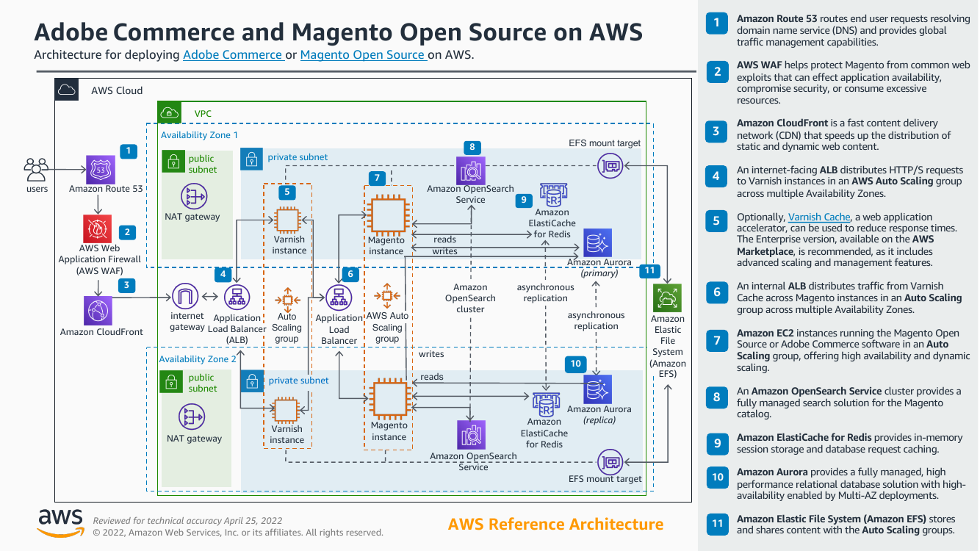The width and height of the screenshot is (980, 551).
Task: Click the upper EFS mount target icon
Action: (x=610, y=167)
